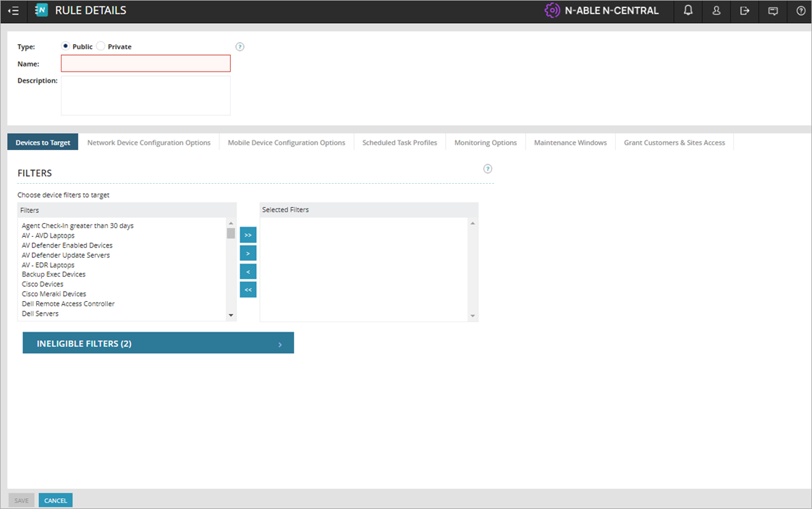Switch to Grant Customers & Sites Access tab
Image resolution: width=812 pixels, height=509 pixels.
[x=674, y=142]
